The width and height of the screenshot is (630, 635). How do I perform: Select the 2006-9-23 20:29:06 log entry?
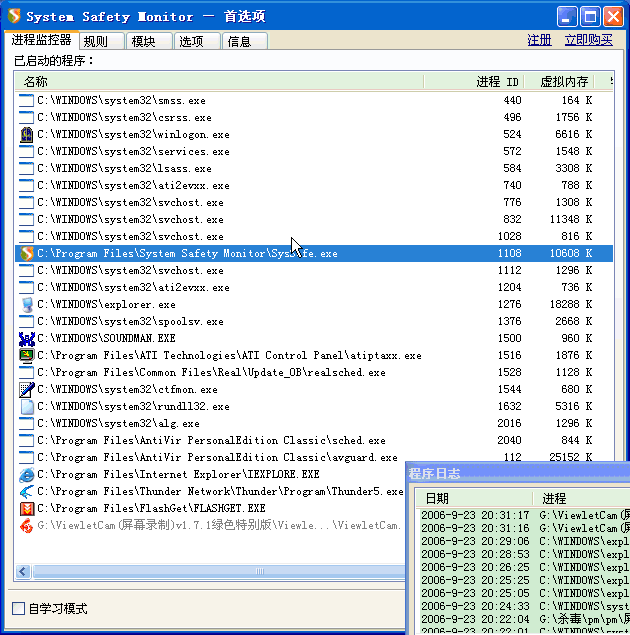tap(524, 541)
